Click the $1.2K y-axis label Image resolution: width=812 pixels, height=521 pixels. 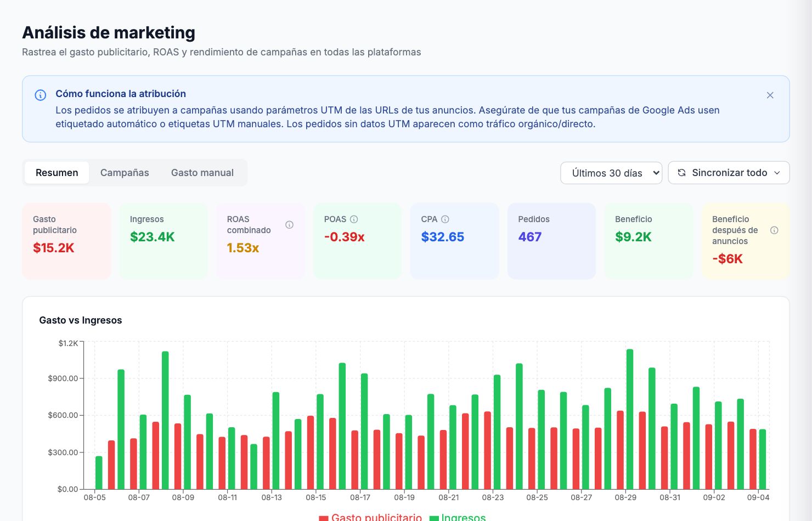tap(69, 343)
